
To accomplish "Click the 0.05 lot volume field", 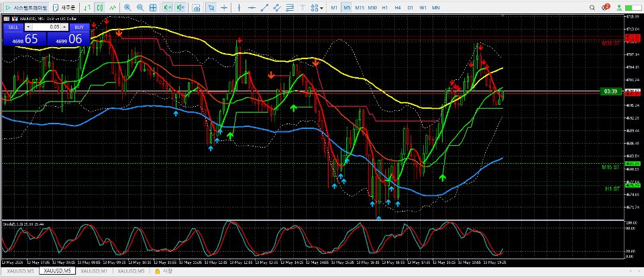I will click(x=46, y=27).
